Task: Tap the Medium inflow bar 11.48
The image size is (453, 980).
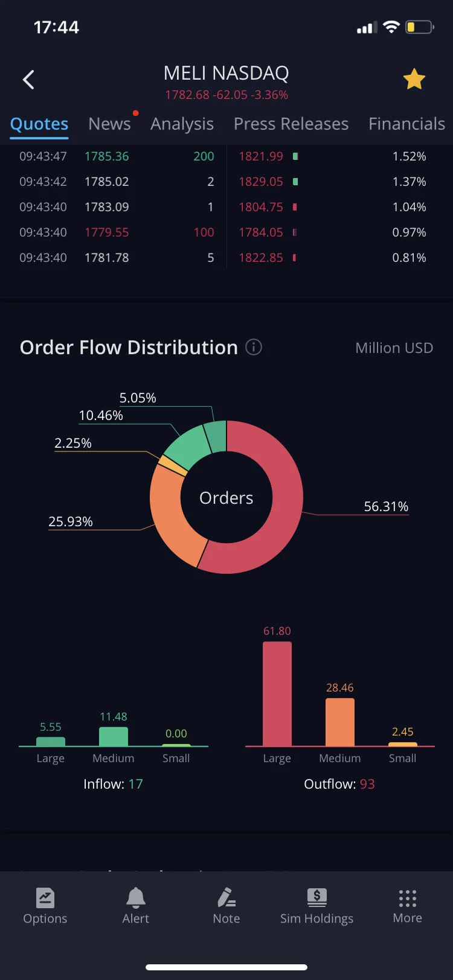Action: (x=114, y=737)
